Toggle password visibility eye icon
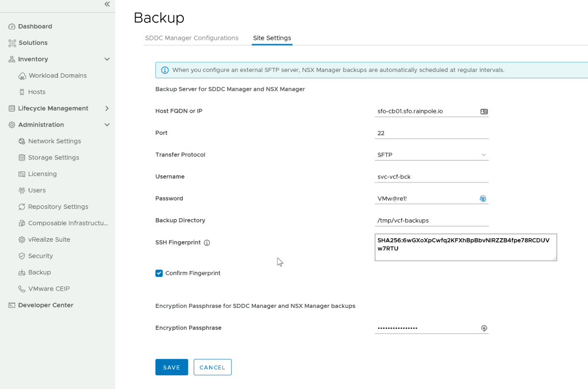 pos(483,199)
